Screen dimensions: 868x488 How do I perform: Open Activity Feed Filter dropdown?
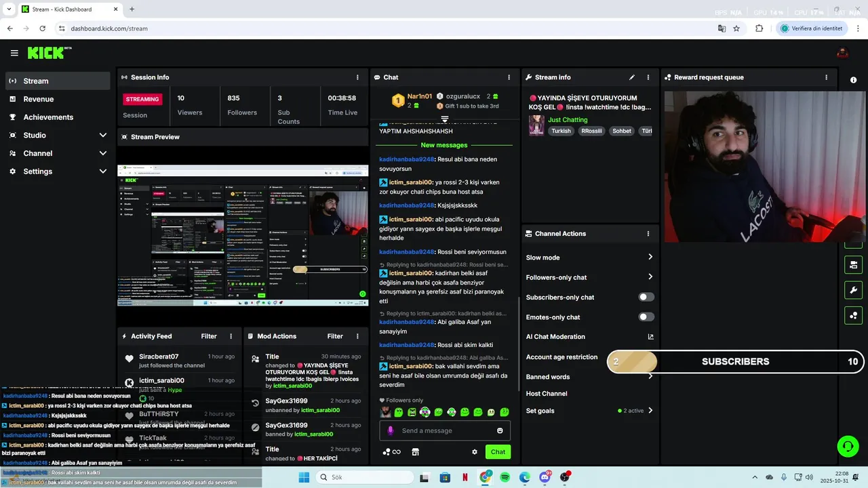209,336
